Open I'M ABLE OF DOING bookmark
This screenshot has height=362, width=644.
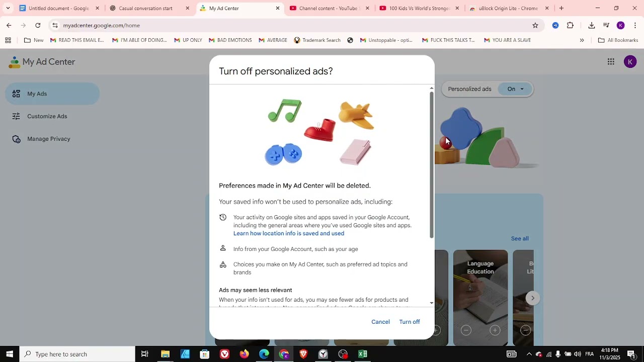[x=139, y=40]
